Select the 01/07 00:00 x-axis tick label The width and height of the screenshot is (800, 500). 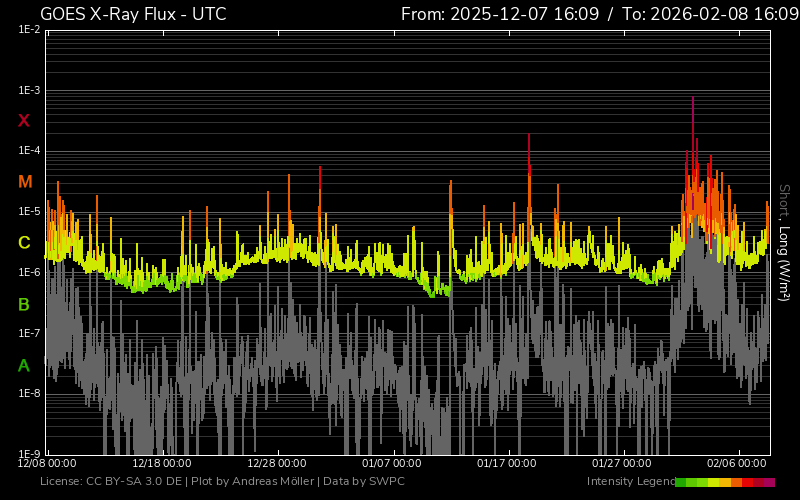click(x=391, y=464)
